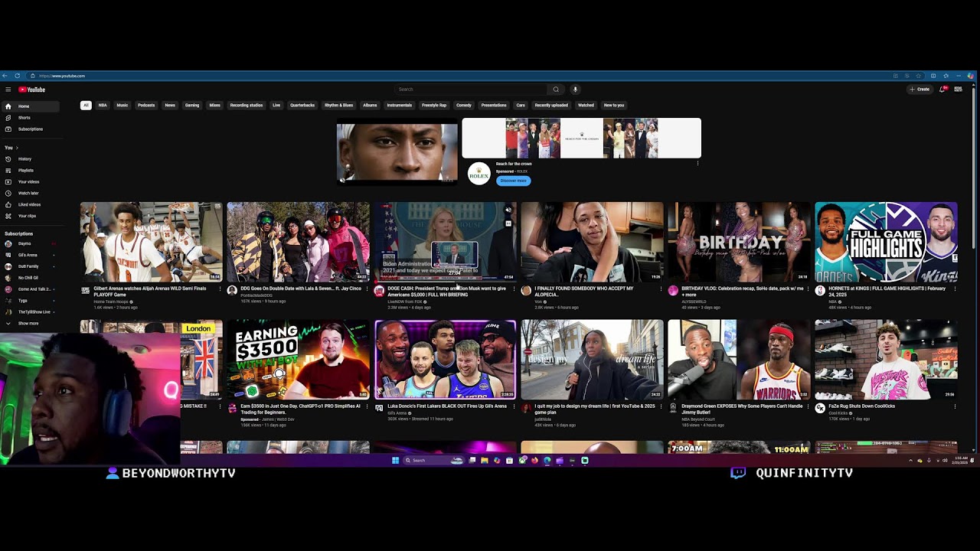The height and width of the screenshot is (551, 980).
Task: Open Luka Doncic's First Lakers video thumbnail
Action: [x=445, y=360]
